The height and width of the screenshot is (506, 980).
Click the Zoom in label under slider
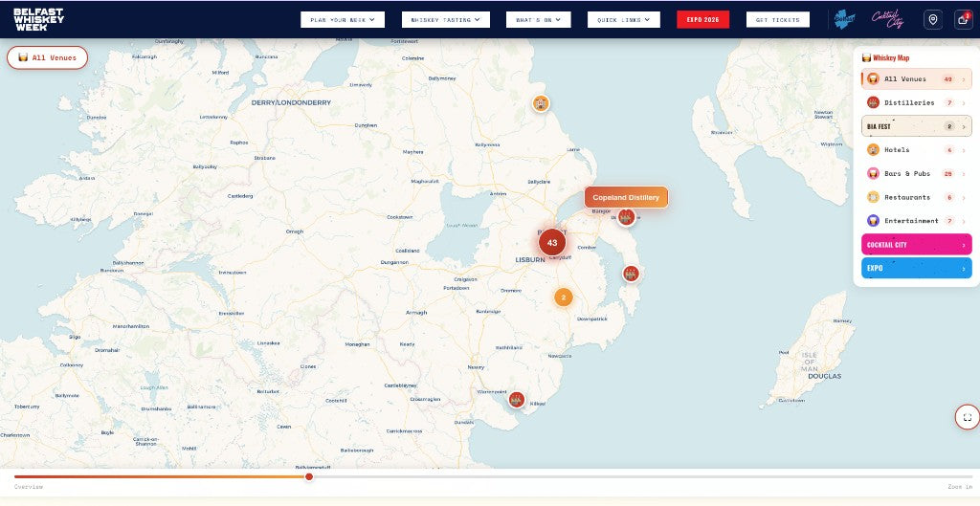tap(960, 487)
